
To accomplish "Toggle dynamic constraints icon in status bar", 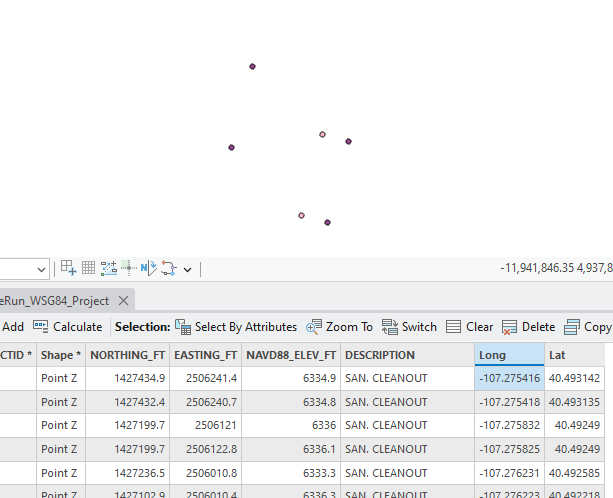I will (x=109, y=268).
